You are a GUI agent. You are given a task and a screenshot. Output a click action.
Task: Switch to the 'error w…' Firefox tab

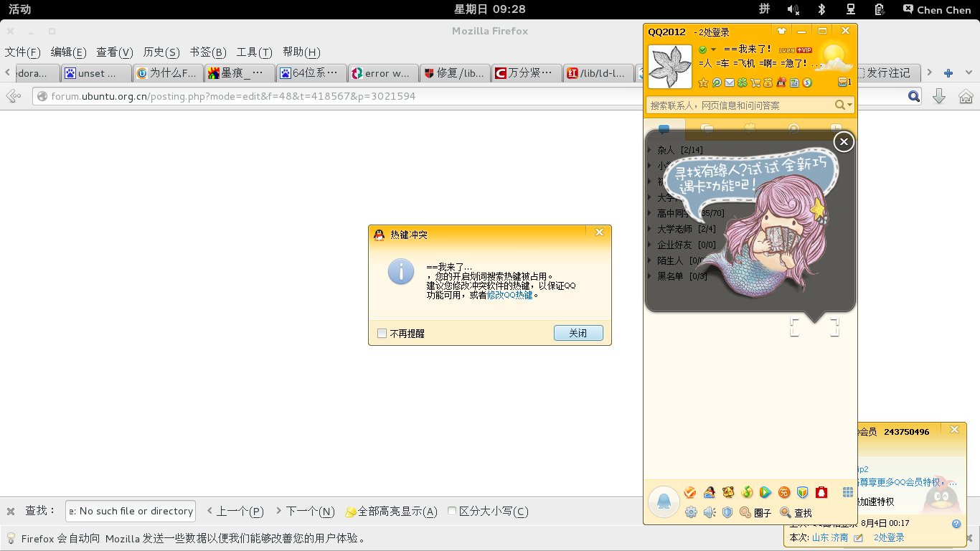click(383, 72)
